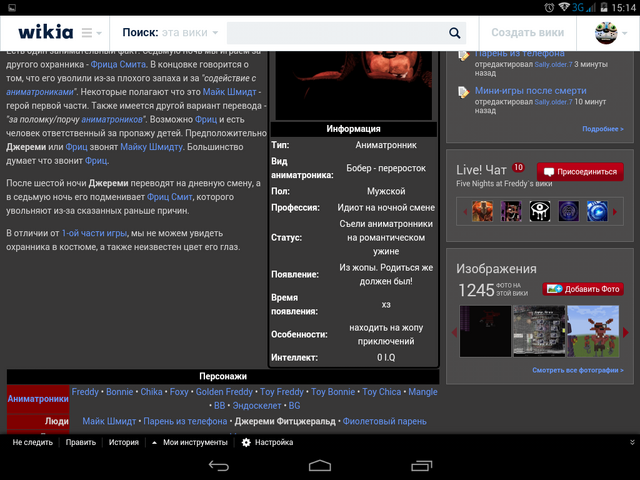This screenshot has width=640, height=480.
Task: Click edit icon beside 'Парень из телефона'
Action: point(463,56)
